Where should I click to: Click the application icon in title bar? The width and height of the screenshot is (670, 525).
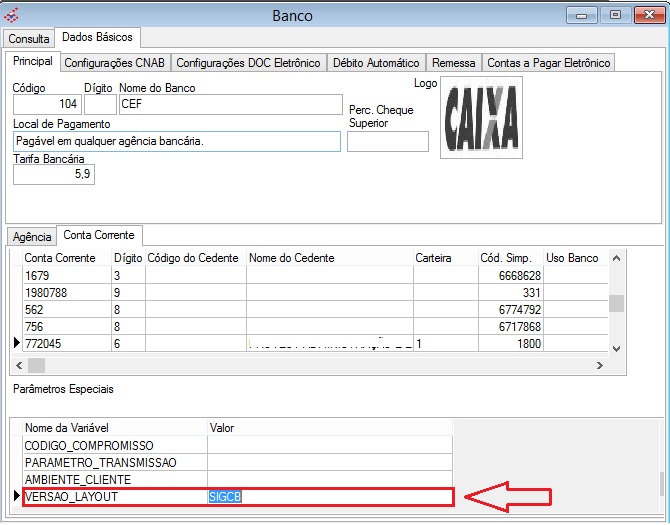tap(12, 15)
